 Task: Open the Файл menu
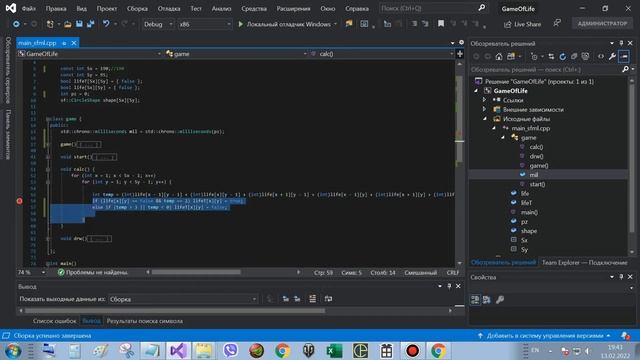click(x=29, y=8)
